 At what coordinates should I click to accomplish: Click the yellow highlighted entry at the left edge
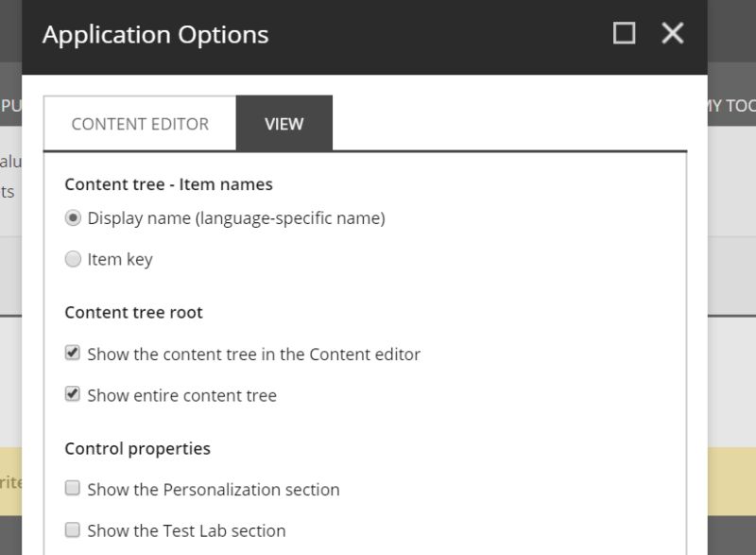(x=9, y=481)
